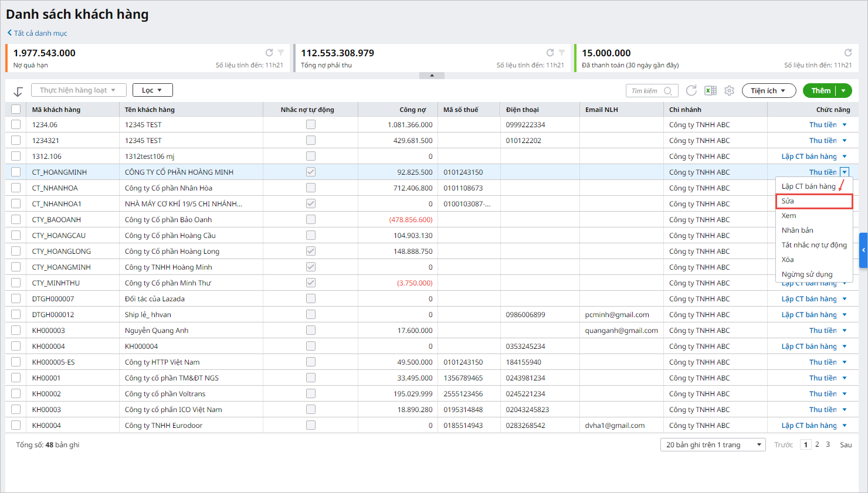This screenshot has width=868, height=493.
Task: Open records-per-page dropdown (20 bản ghi)
Action: pyautogui.click(x=713, y=445)
